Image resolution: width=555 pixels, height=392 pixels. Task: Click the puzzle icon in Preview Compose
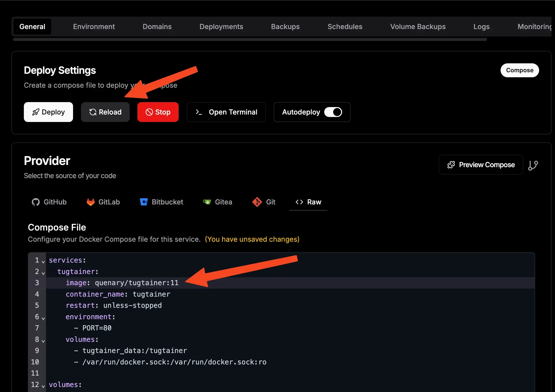[451, 165]
